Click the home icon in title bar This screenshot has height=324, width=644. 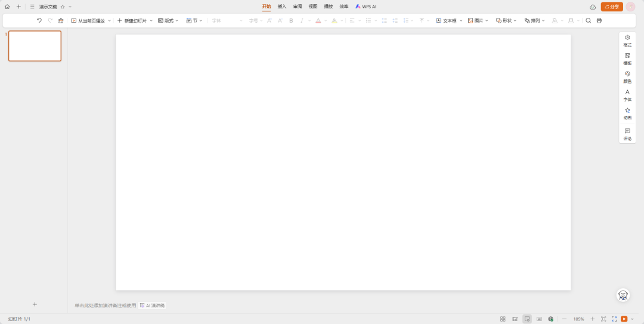pos(7,7)
